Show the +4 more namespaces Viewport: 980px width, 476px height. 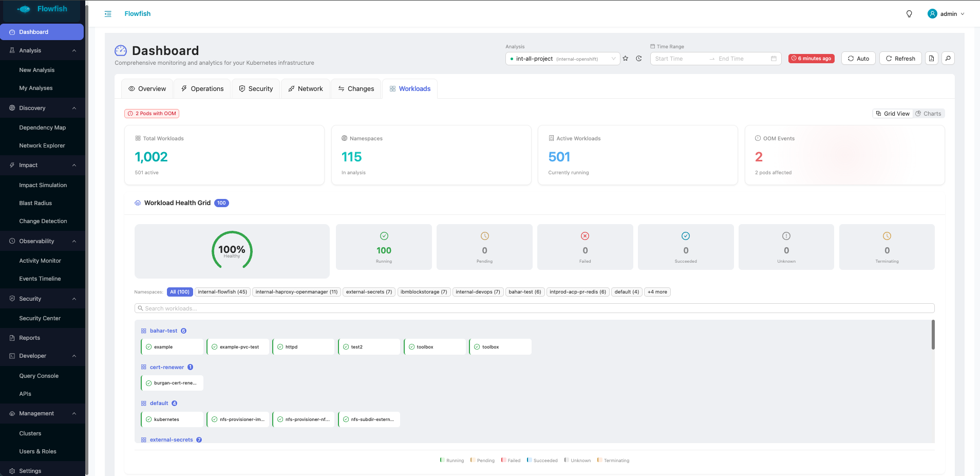click(657, 292)
